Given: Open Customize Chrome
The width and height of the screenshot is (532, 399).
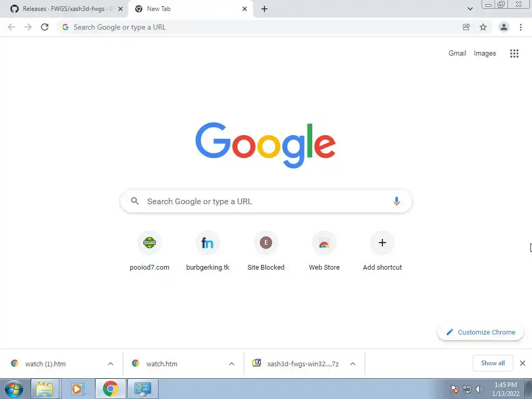Looking at the screenshot, I should pyautogui.click(x=481, y=332).
